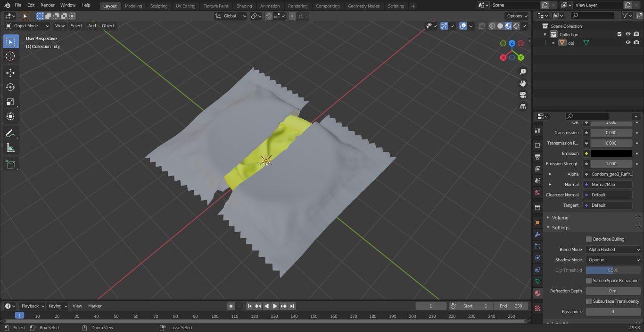Switch to the Sculpting workspace tab

159,6
